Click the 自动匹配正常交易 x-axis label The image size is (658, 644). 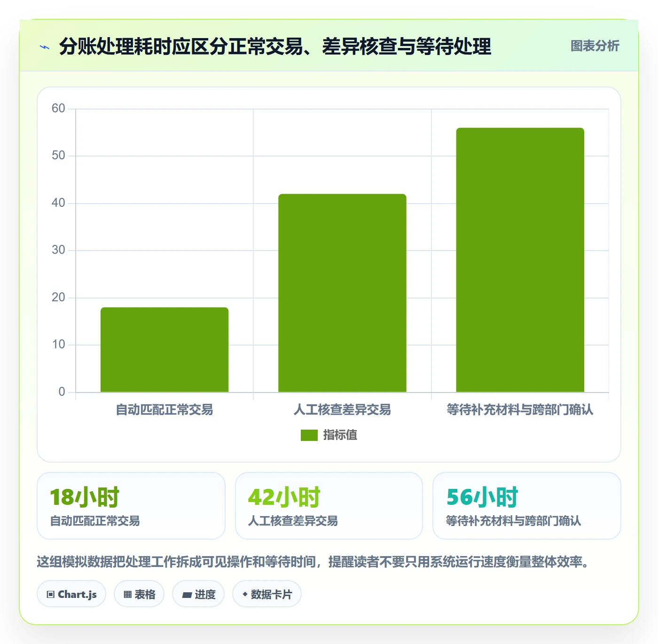164,410
